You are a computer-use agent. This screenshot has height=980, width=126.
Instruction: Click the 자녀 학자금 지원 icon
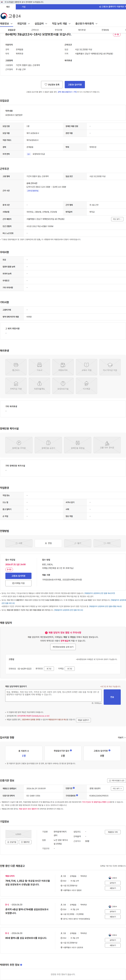(110, 367)
